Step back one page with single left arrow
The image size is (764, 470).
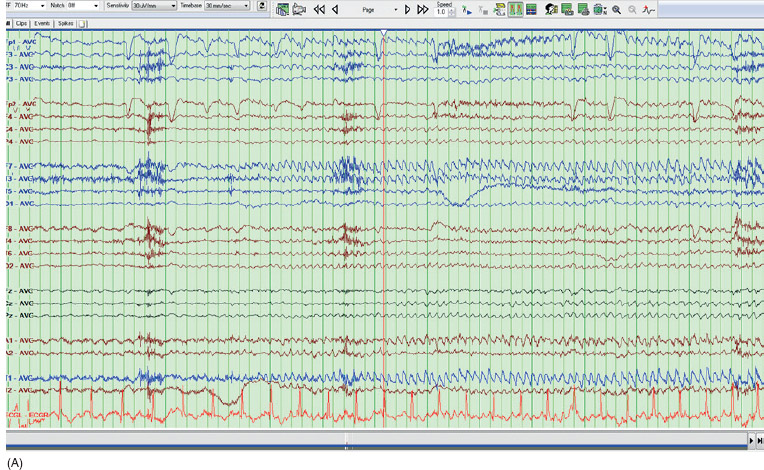(x=335, y=9)
